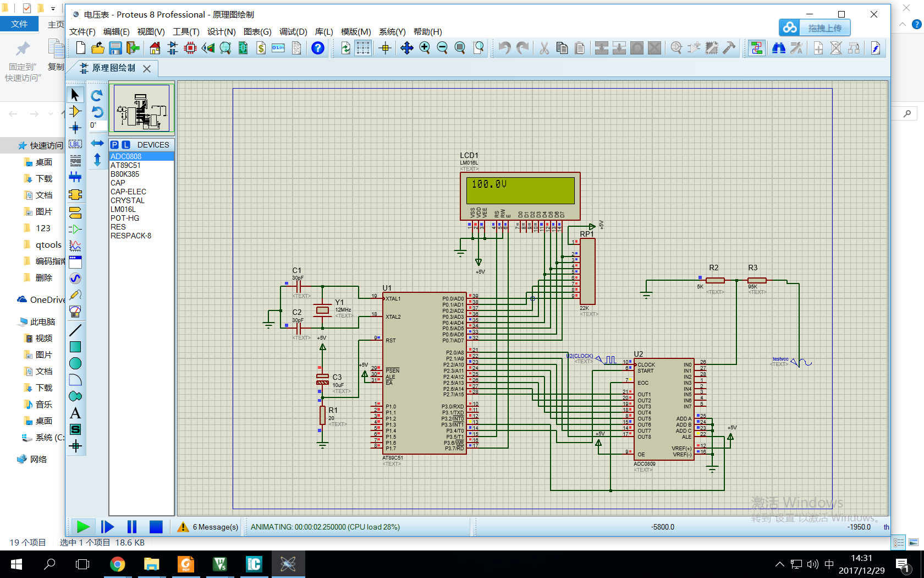Open the 6 Message(s) warning log
Image resolution: width=924 pixels, height=578 pixels.
point(208,527)
